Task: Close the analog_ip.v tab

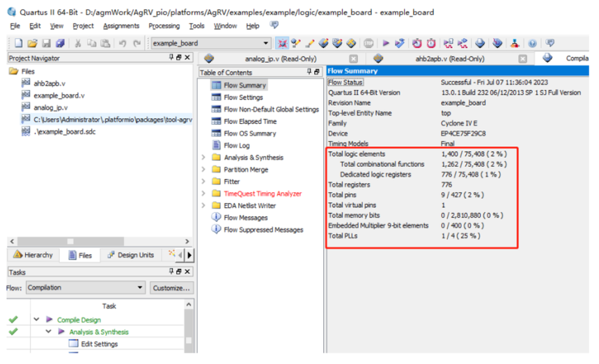Action: (354, 58)
